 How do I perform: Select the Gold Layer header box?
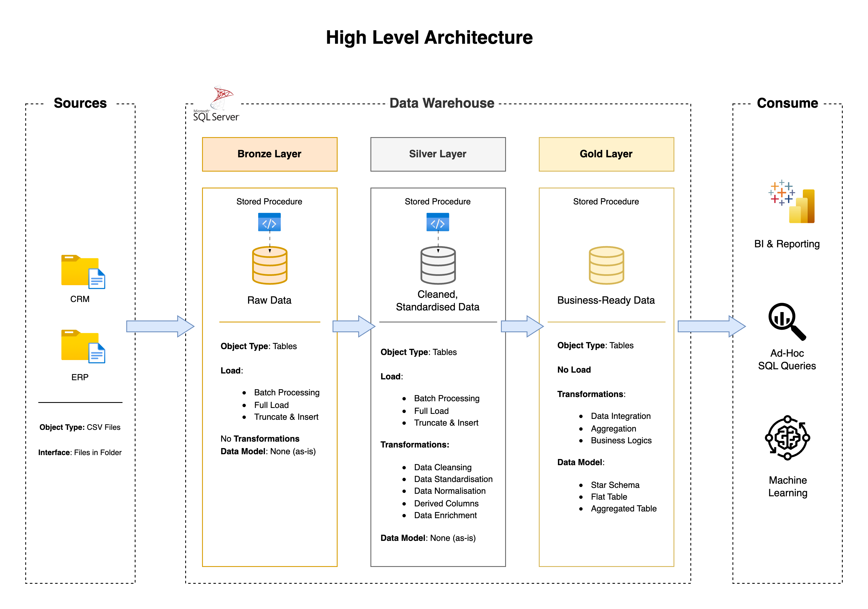point(606,154)
